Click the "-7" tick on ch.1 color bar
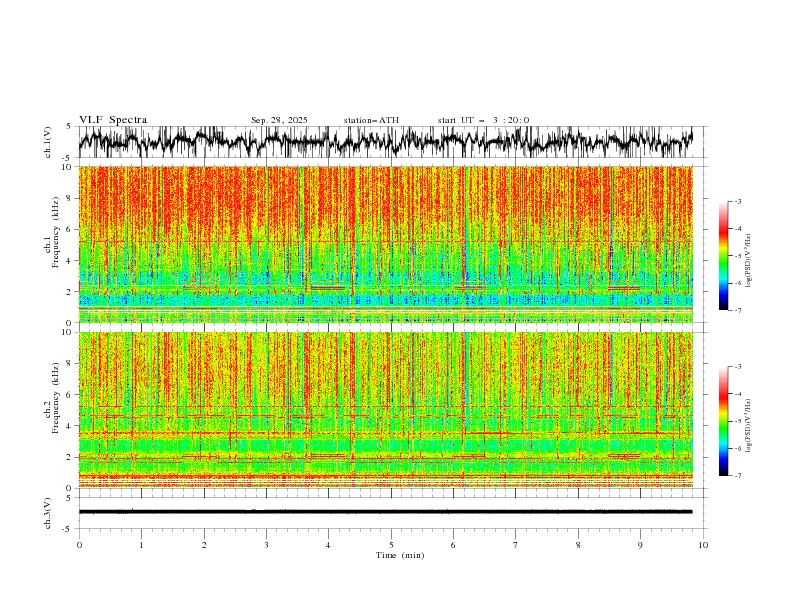 [738, 310]
